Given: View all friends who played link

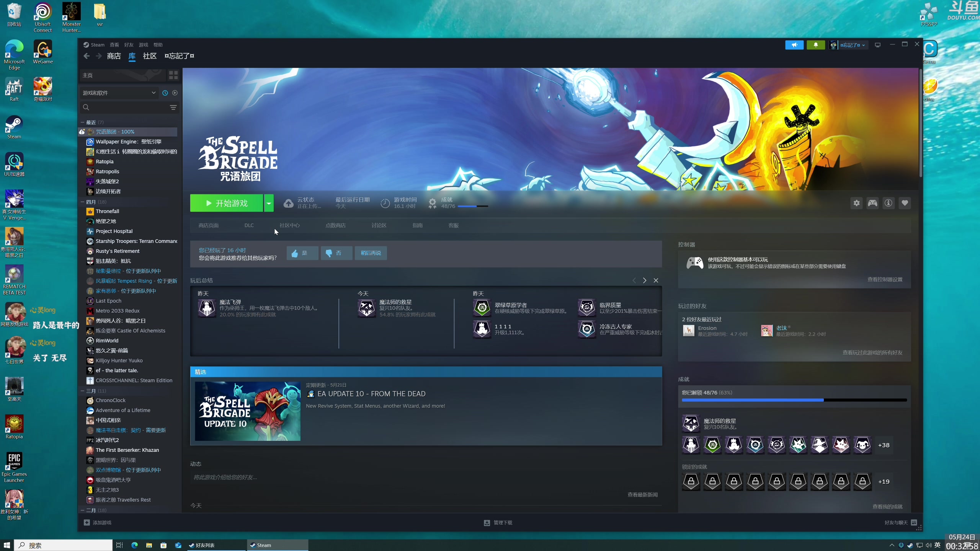Looking at the screenshot, I should [872, 352].
